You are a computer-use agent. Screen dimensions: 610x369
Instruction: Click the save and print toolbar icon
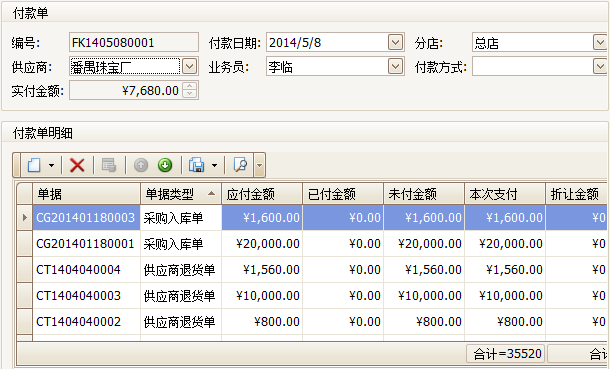coord(196,165)
